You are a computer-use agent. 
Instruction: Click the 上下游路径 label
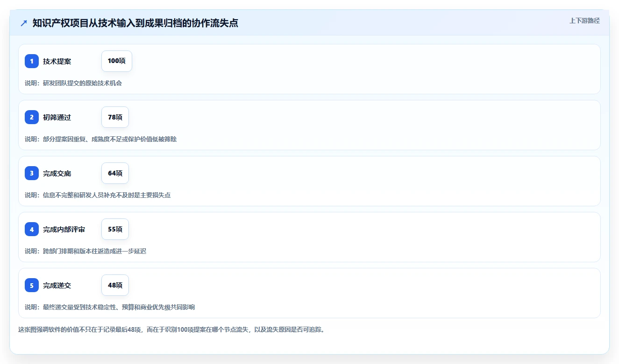tap(584, 21)
